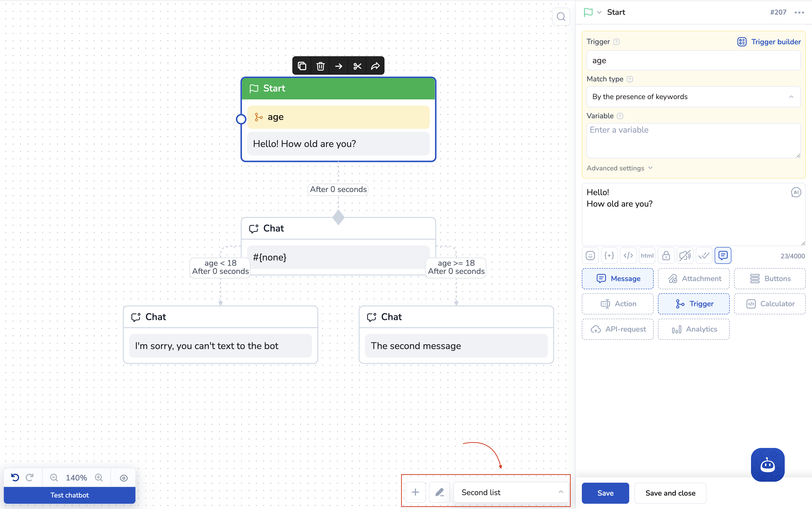Open the canvas search magnifier
Screen dimensions: 812x509
click(x=561, y=17)
